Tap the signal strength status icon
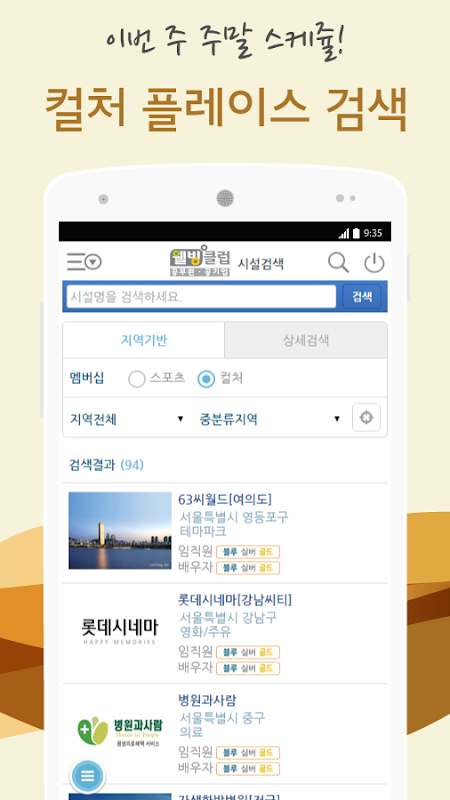The width and height of the screenshot is (450, 800). click(344, 233)
